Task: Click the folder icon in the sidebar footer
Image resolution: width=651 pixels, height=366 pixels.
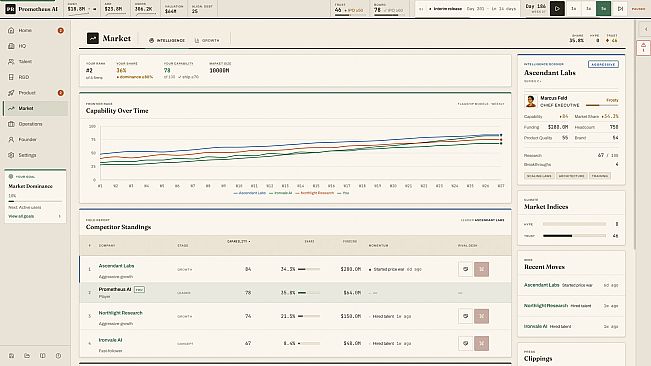Action: (27, 356)
